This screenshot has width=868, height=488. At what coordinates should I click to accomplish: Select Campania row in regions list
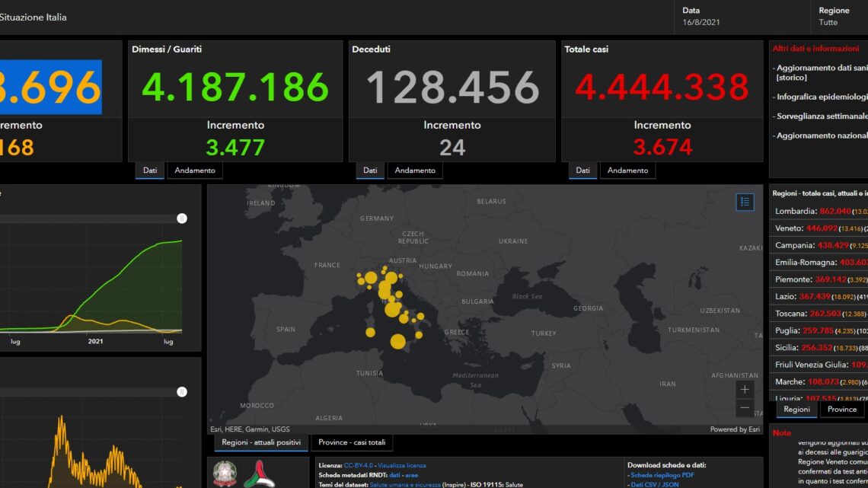820,246
